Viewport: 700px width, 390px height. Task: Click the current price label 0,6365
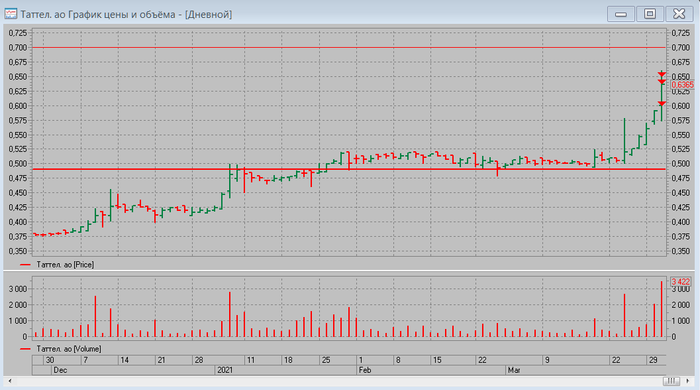682,85
